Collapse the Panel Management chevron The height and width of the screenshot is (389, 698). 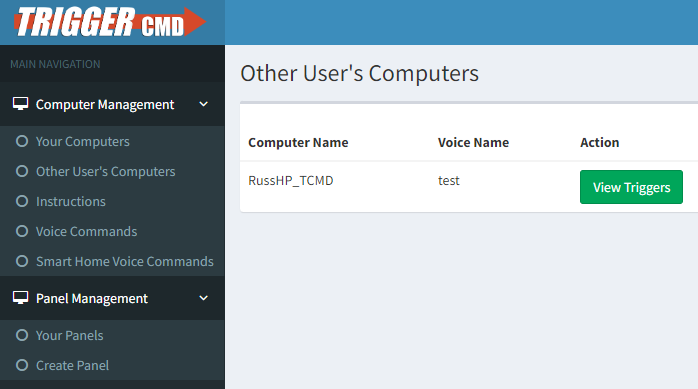click(x=203, y=298)
